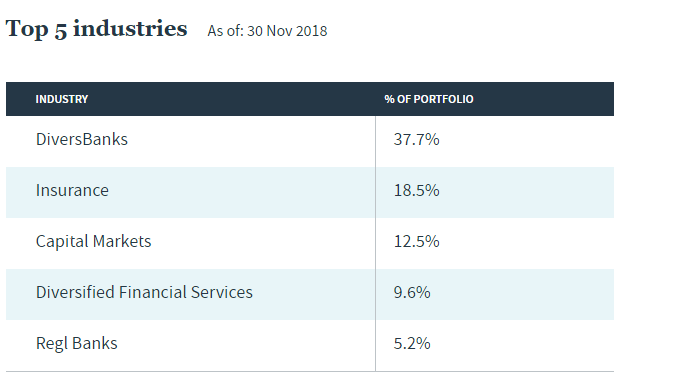
Task: Click the word Markets in table
Action: (122, 242)
